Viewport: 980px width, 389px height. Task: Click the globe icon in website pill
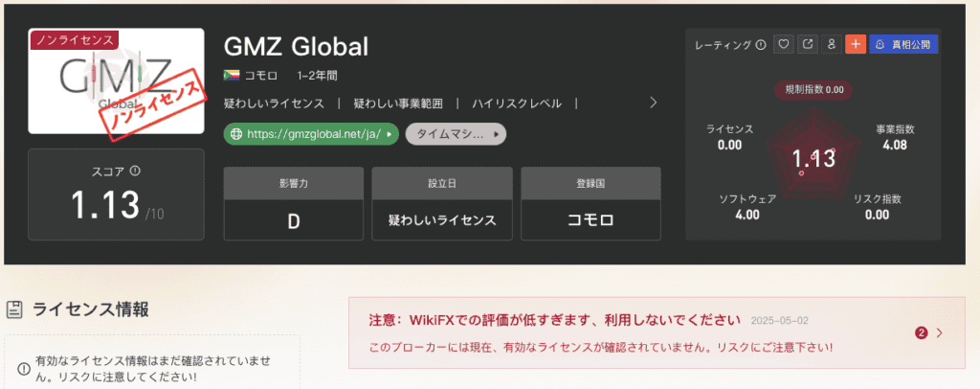[x=235, y=135]
